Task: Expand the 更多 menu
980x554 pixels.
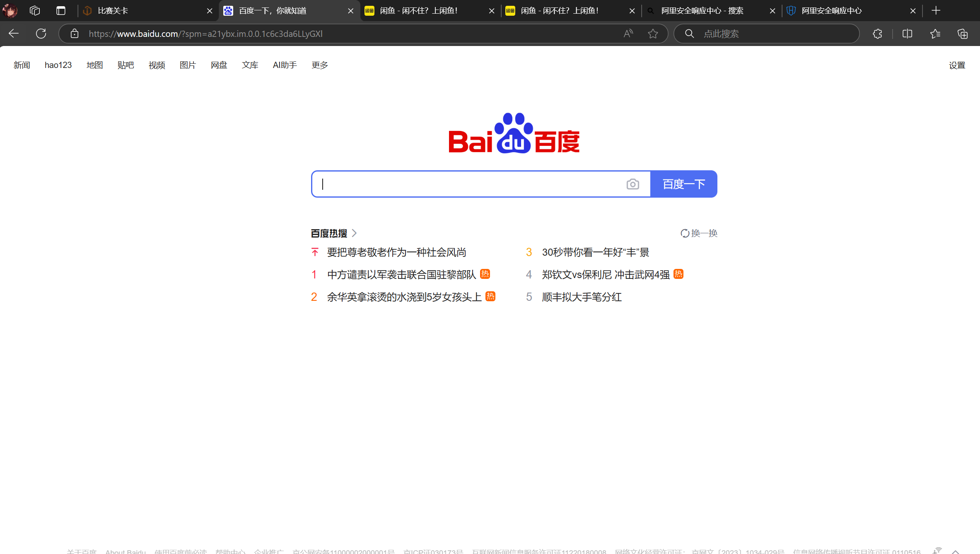Action: click(x=320, y=65)
